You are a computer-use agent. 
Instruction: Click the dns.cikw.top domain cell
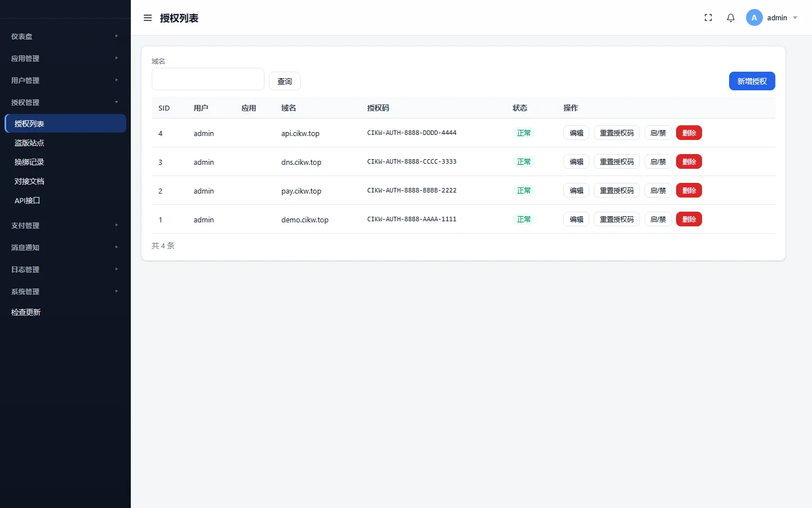pyautogui.click(x=301, y=162)
